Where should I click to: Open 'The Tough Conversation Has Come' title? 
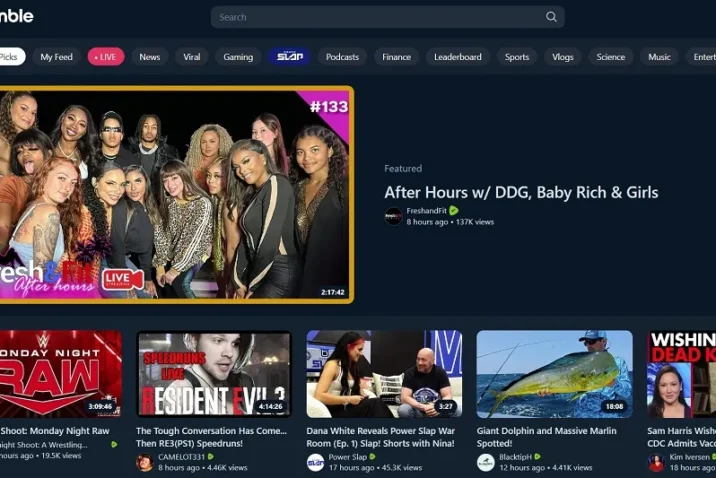pos(211,437)
